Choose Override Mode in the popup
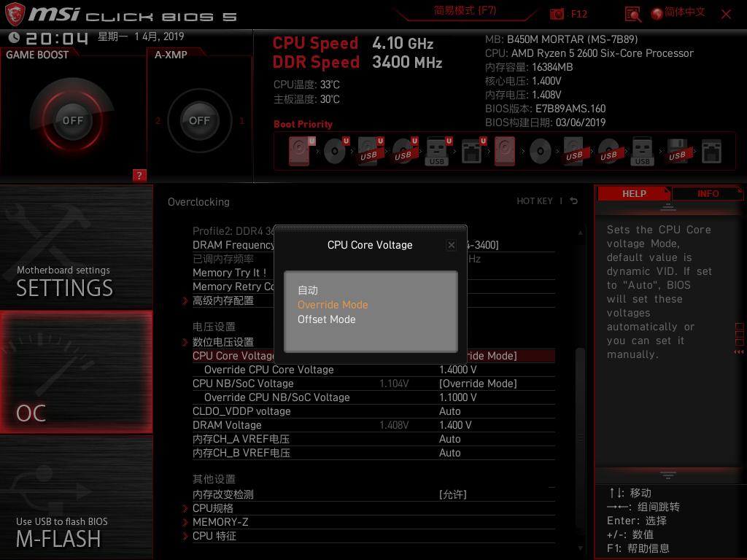The height and width of the screenshot is (560, 747). (333, 305)
